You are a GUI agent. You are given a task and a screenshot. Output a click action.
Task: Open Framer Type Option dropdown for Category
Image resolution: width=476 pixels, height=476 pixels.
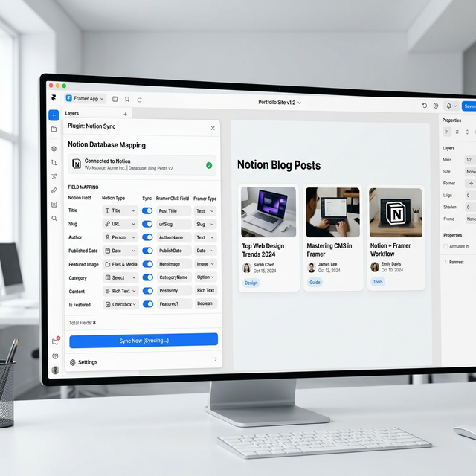(x=205, y=277)
